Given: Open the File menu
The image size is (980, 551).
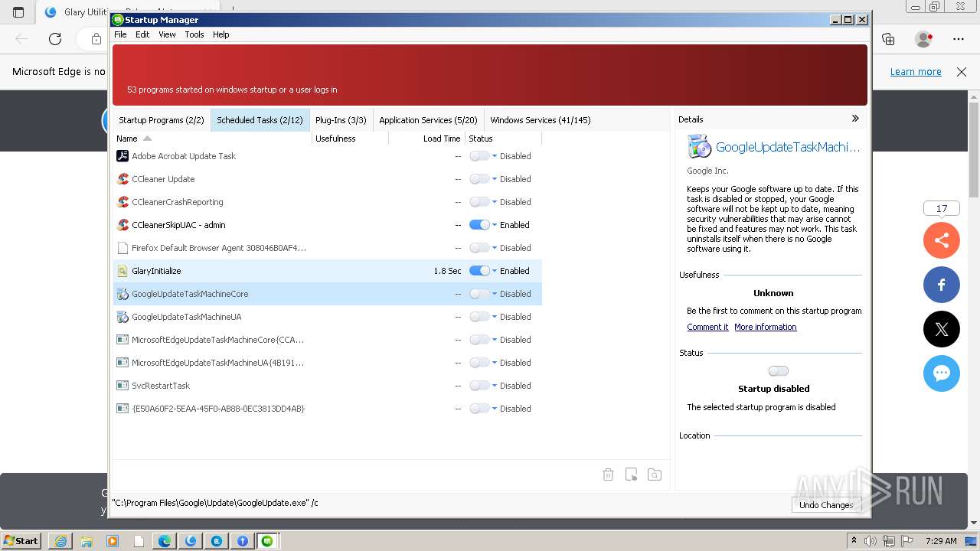Looking at the screenshot, I should click(120, 34).
